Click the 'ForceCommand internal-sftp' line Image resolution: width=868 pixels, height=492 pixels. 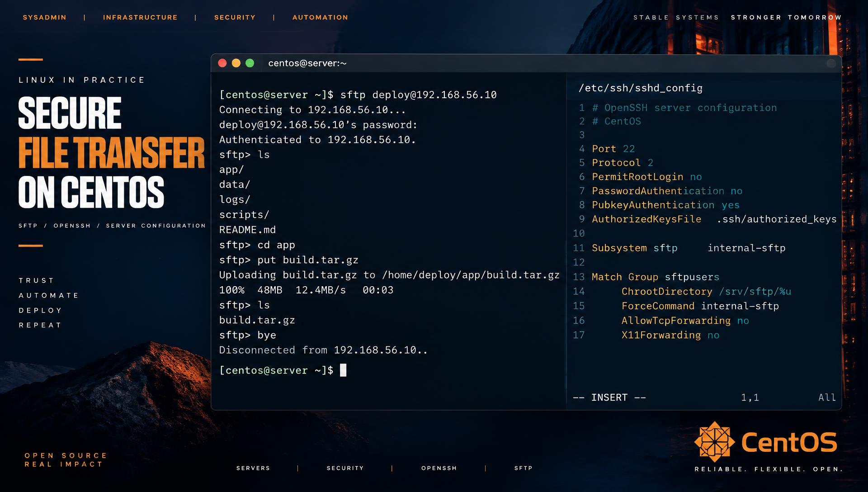point(700,306)
